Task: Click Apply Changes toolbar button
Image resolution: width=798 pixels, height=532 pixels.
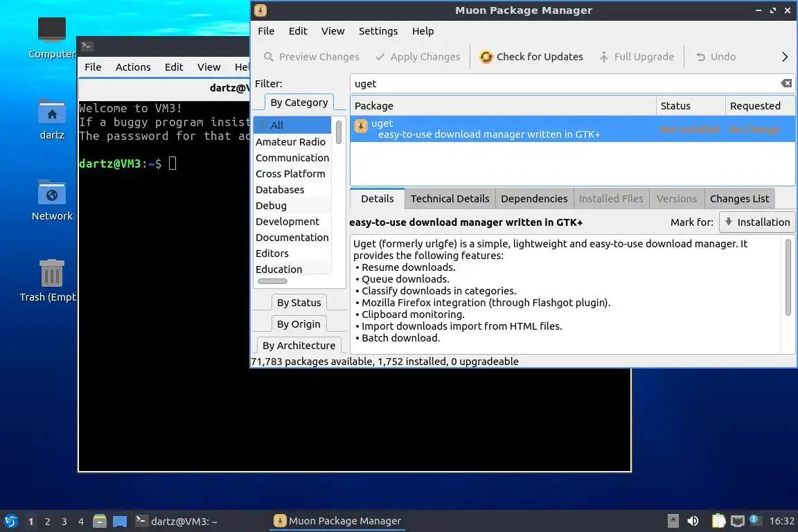Action: 417,57
